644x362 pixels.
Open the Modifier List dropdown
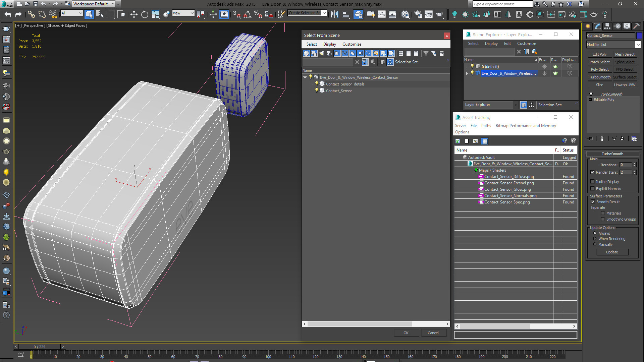click(638, 45)
